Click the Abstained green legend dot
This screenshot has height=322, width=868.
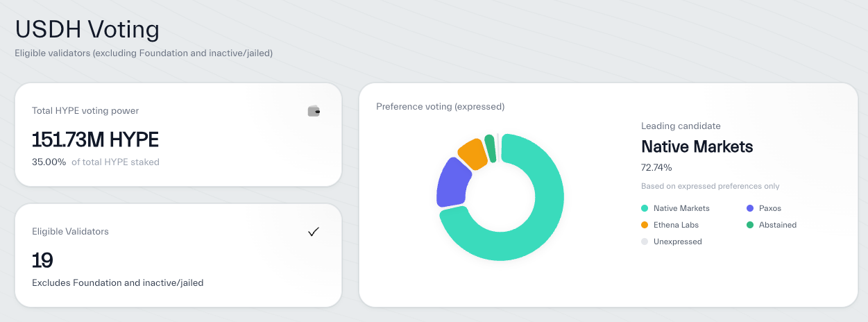[750, 225]
